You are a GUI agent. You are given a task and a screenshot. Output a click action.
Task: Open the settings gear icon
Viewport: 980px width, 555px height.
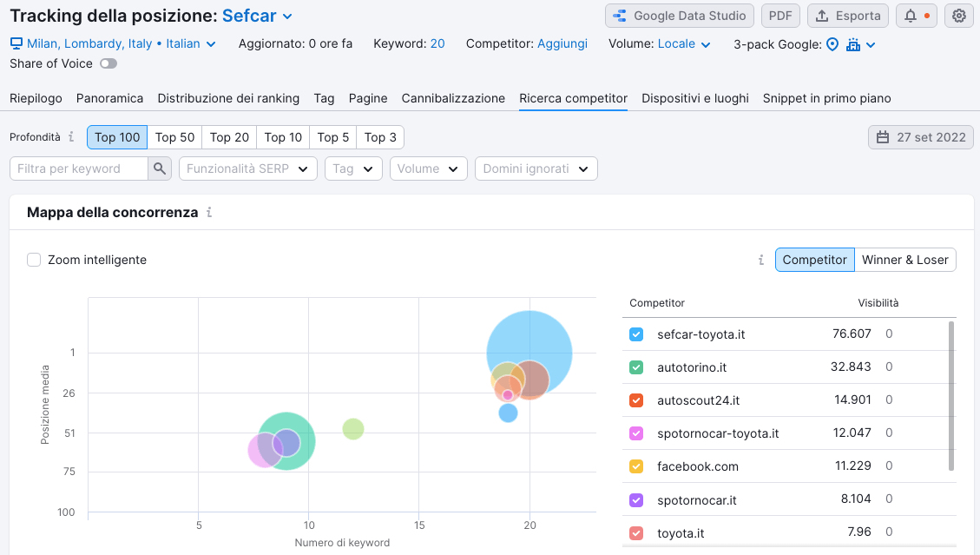point(958,16)
